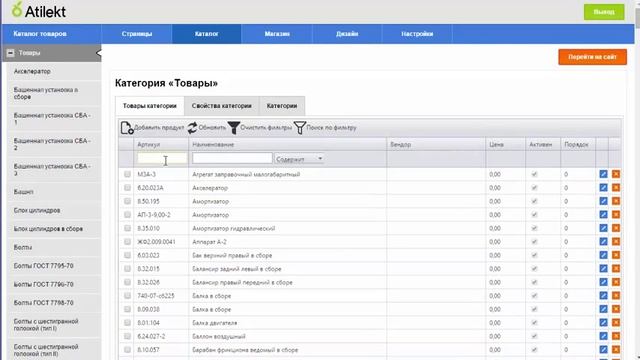Select checkbox for row 8.50.195
Viewport: 640px width, 360px height.
tap(127, 201)
